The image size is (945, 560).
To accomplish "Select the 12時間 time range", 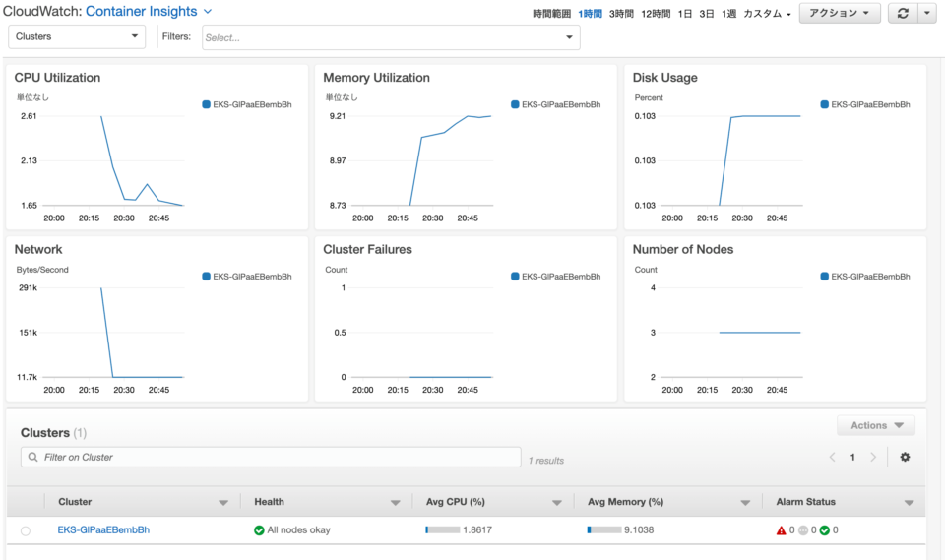I will click(x=656, y=14).
